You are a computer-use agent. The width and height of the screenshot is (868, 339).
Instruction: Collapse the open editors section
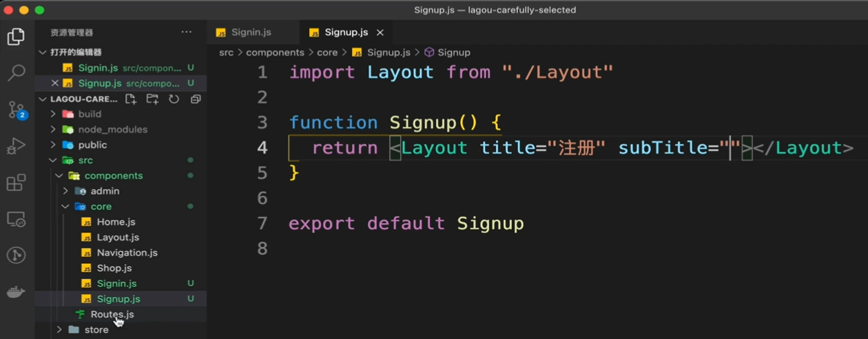[x=43, y=52]
